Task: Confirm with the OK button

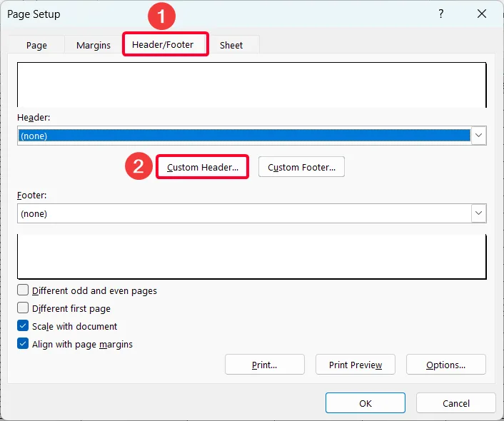Action: pyautogui.click(x=365, y=403)
